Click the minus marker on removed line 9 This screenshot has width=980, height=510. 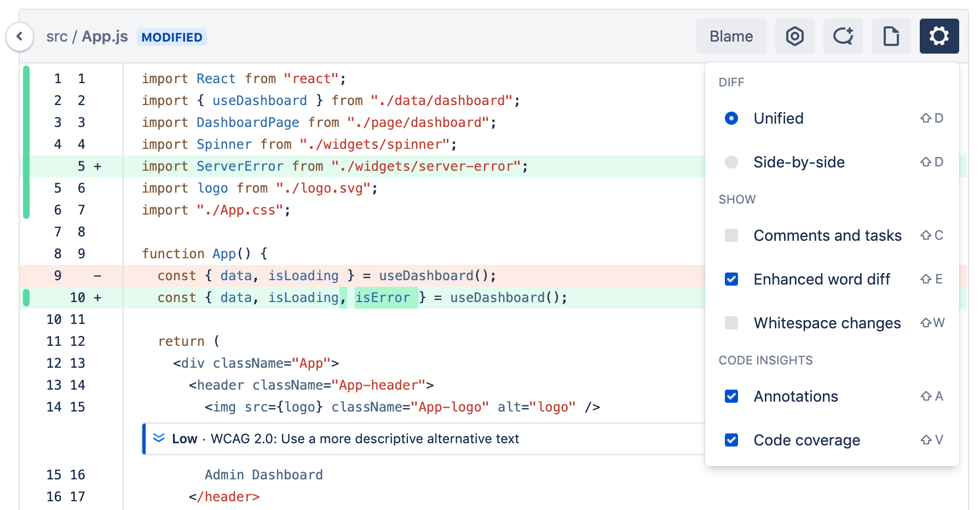[x=97, y=276]
